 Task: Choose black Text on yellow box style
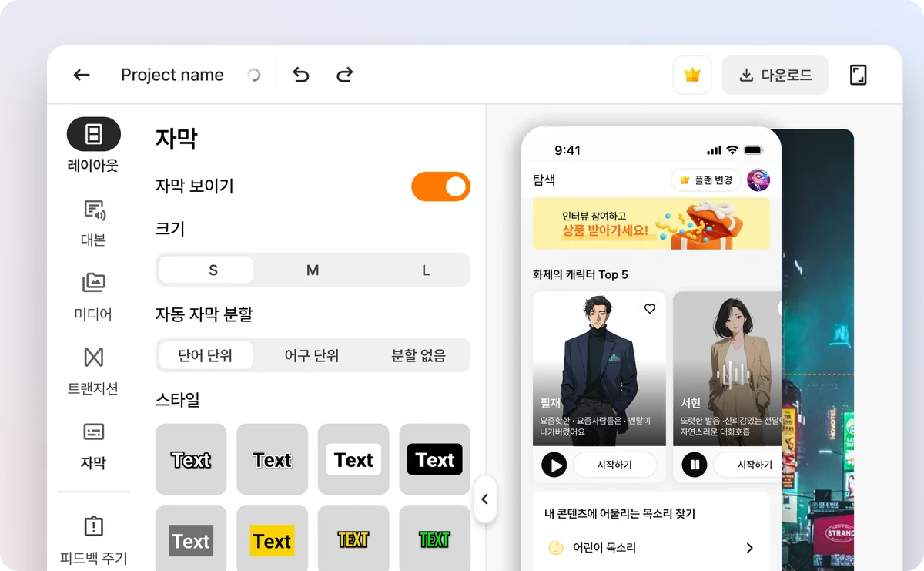click(x=272, y=539)
